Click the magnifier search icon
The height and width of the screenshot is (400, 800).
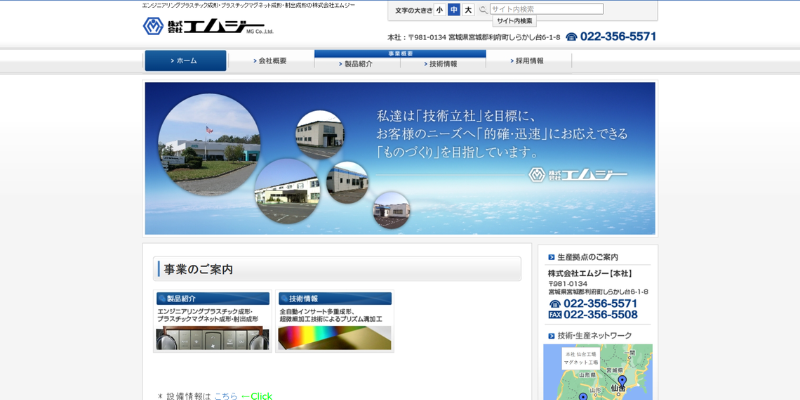click(483, 9)
